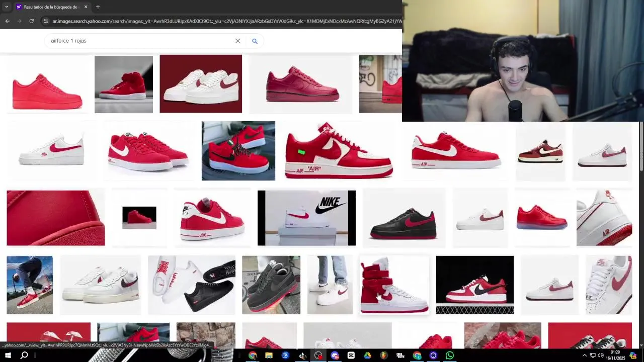
Task: Open red-white shoe with green tag
Action: click(x=339, y=150)
